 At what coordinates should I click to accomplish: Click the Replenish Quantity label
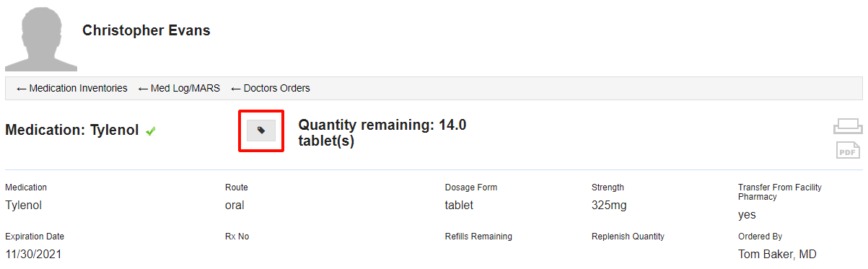click(x=628, y=236)
